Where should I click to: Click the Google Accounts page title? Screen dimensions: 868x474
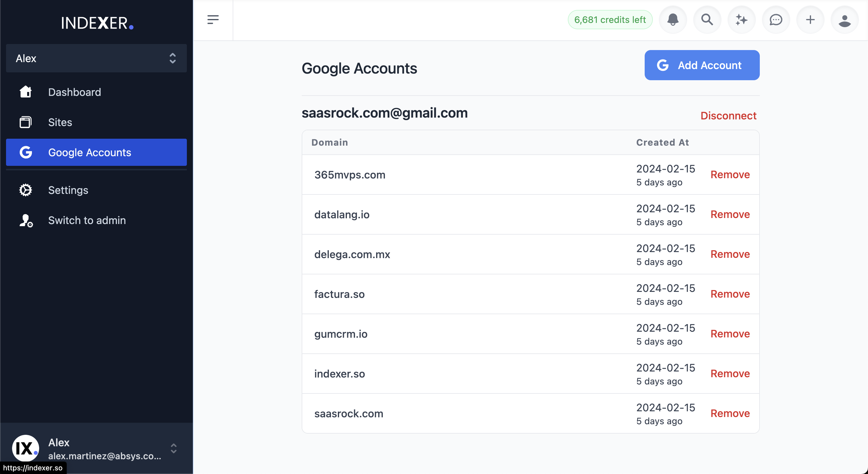(x=359, y=68)
